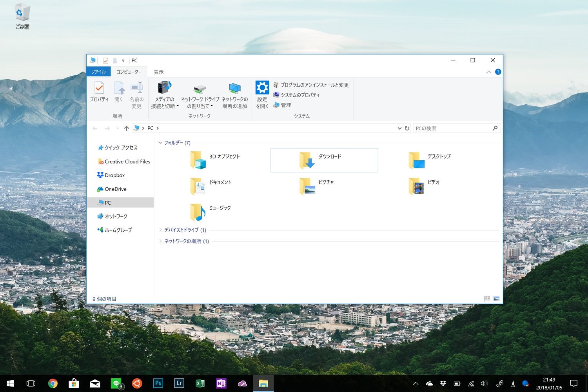Open Task View on the taskbar
This screenshot has height=392, width=588.
pyautogui.click(x=31, y=383)
